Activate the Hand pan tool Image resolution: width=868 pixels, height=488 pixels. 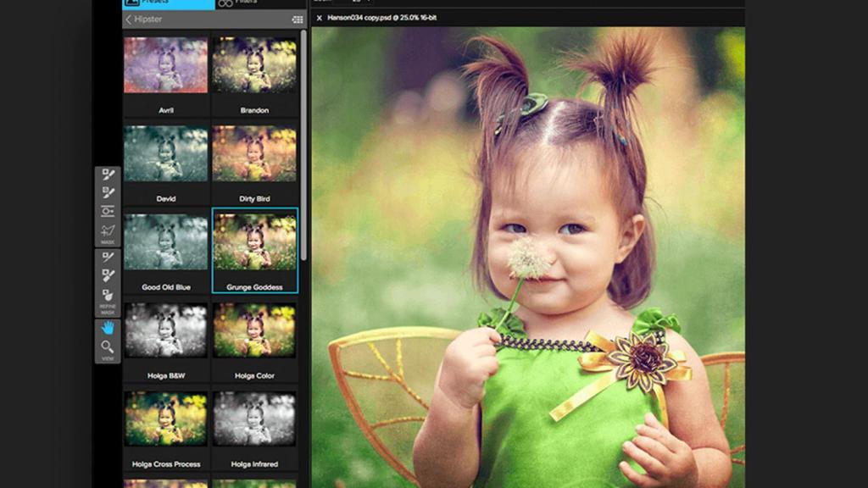(108, 328)
